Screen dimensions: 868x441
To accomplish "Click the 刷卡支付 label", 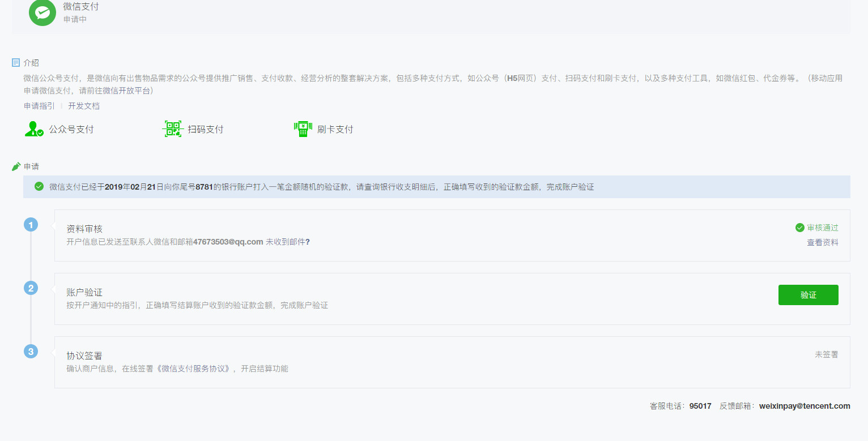I will point(335,129).
